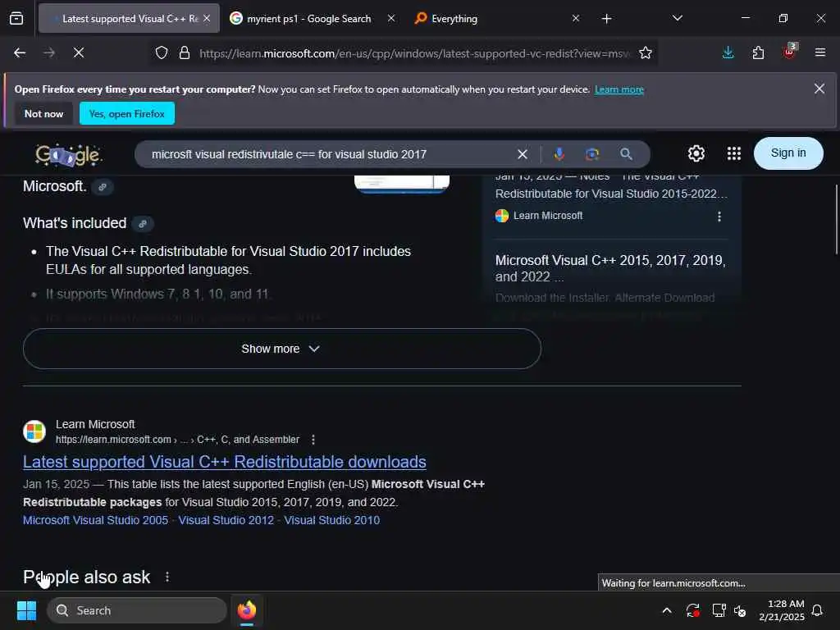Close the Everything tab
Screen dimensions: 840x630
[575, 19]
